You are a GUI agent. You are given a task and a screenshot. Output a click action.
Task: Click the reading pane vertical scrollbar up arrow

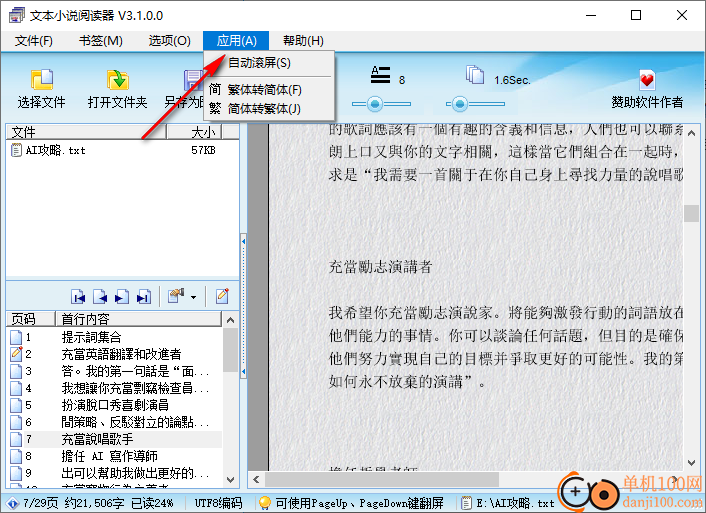692,134
